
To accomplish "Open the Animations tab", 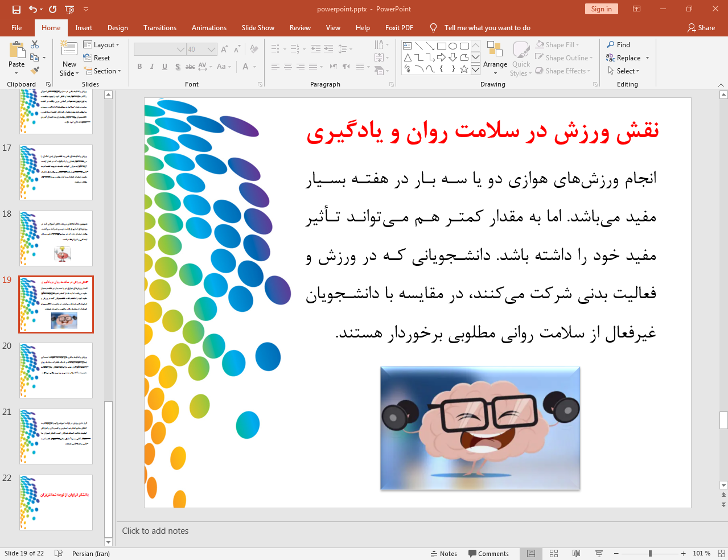I will (x=209, y=28).
